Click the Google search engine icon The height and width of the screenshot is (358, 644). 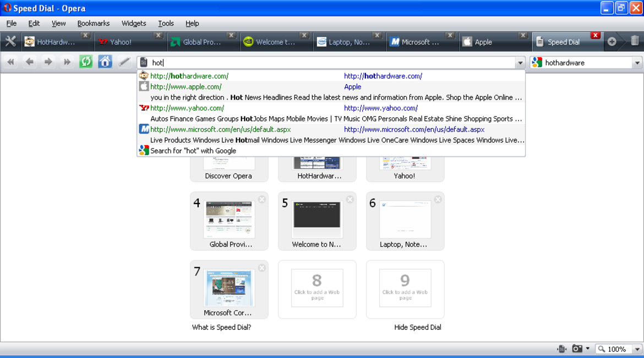click(537, 62)
